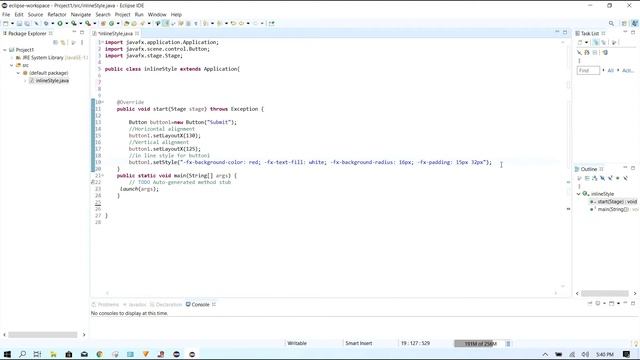
Task: Run garbage collector trash icon
Action: 508,344
